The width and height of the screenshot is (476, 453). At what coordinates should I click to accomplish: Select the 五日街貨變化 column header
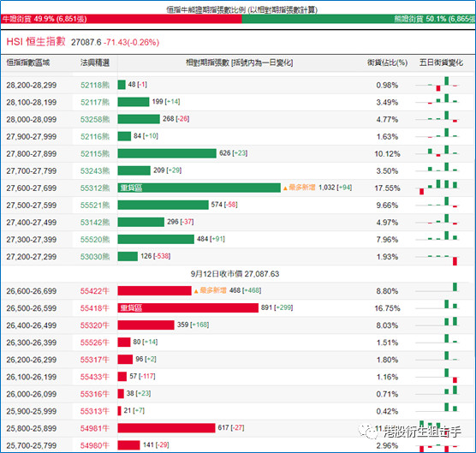point(441,63)
